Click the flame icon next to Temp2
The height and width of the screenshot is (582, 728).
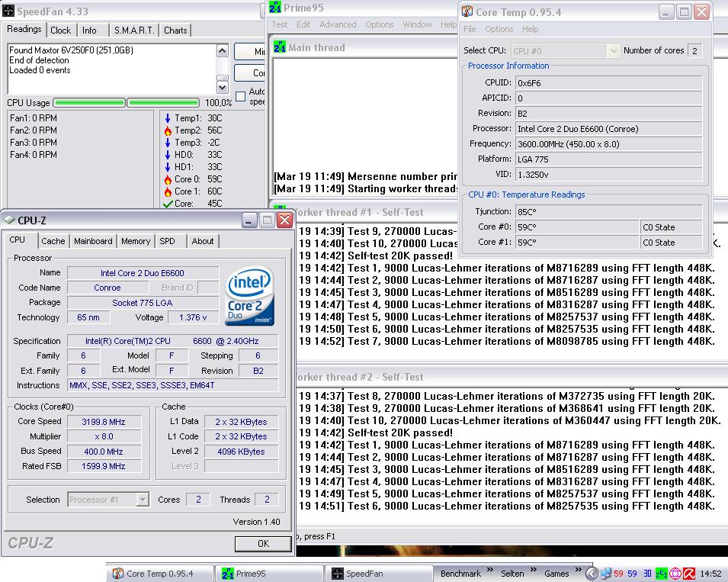click(168, 130)
